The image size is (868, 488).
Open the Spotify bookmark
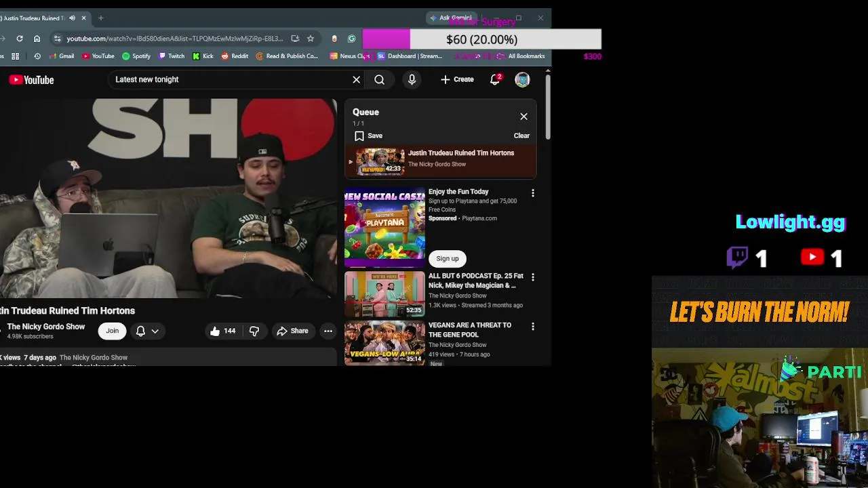tap(136, 56)
